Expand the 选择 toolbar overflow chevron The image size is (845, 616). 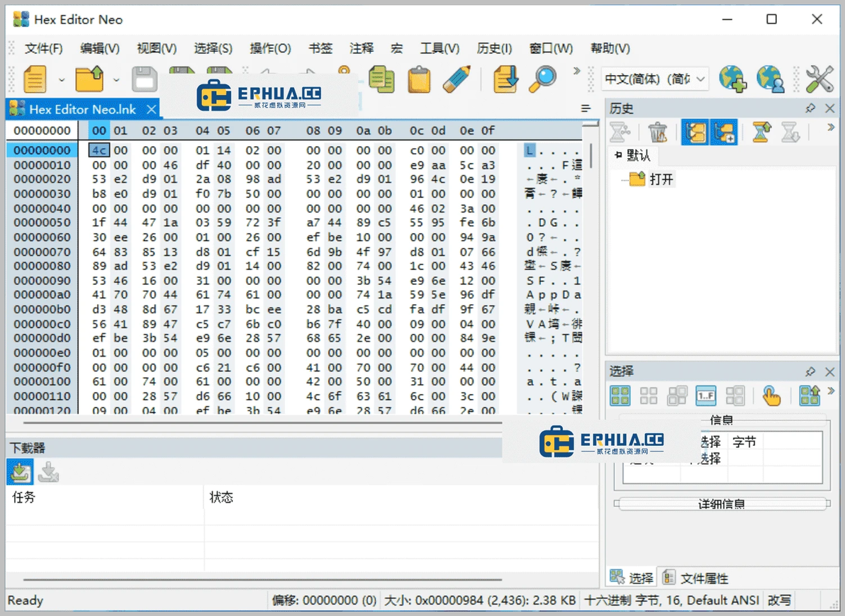coord(831,391)
